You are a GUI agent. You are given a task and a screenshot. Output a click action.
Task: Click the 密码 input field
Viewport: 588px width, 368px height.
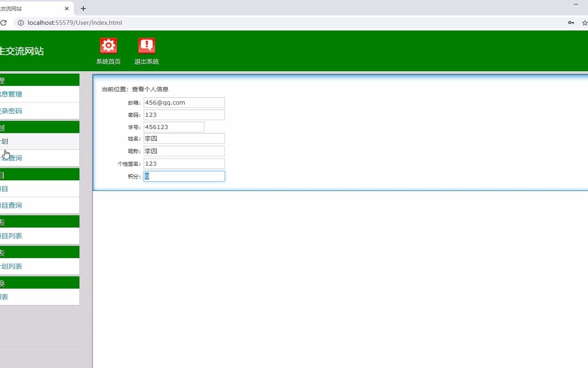(x=184, y=115)
